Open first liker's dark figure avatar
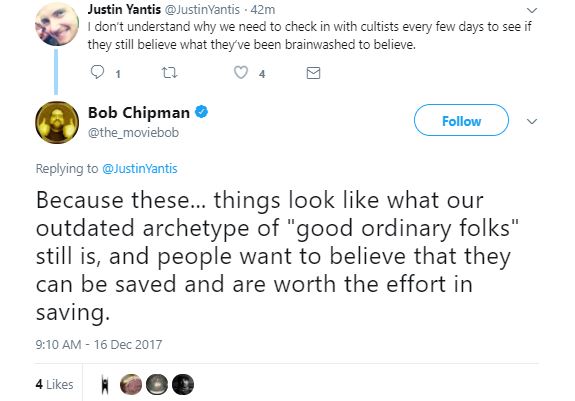The image size is (575, 401). click(x=105, y=385)
